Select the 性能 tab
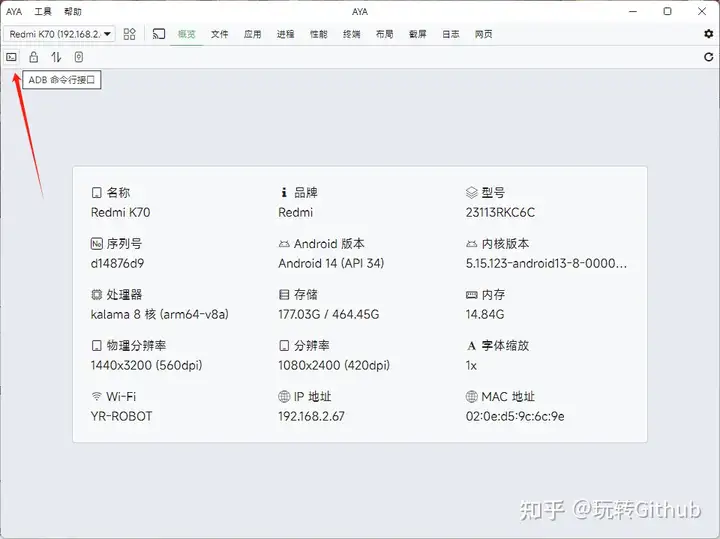Image resolution: width=720 pixels, height=539 pixels. point(318,34)
